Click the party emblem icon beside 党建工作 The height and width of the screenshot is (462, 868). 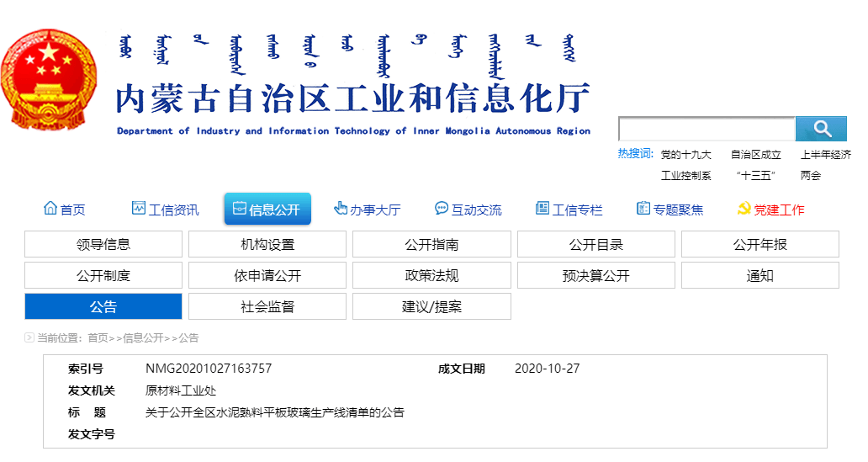coord(744,209)
